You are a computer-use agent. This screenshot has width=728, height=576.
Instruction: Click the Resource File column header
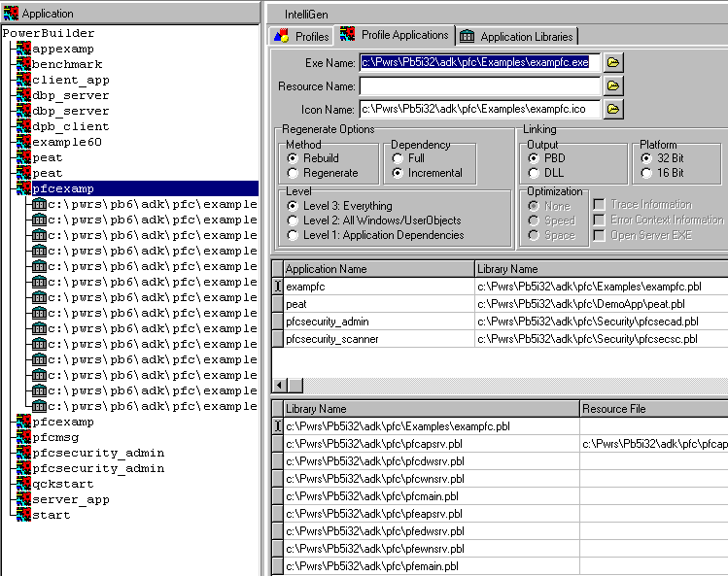654,409
